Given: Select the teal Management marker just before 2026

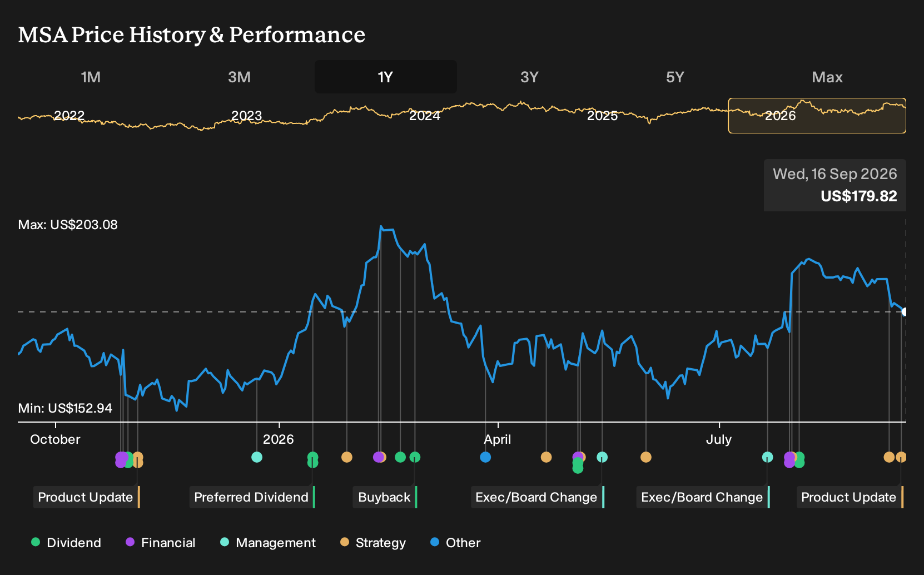Looking at the screenshot, I should click(x=257, y=457).
